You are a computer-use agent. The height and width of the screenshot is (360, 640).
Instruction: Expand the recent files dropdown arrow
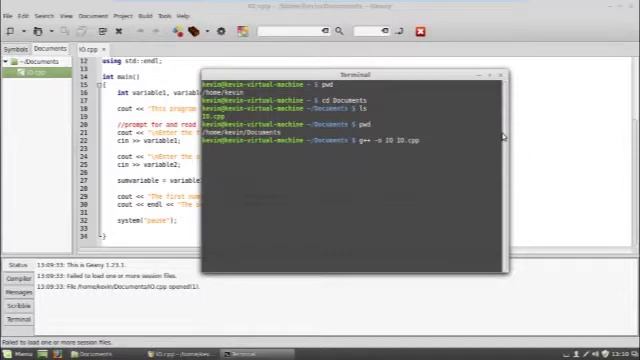tap(51, 31)
